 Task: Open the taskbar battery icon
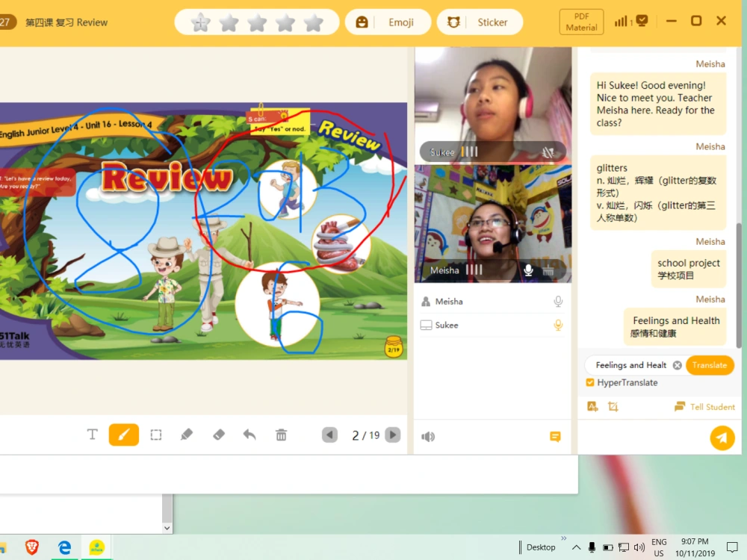(608, 547)
